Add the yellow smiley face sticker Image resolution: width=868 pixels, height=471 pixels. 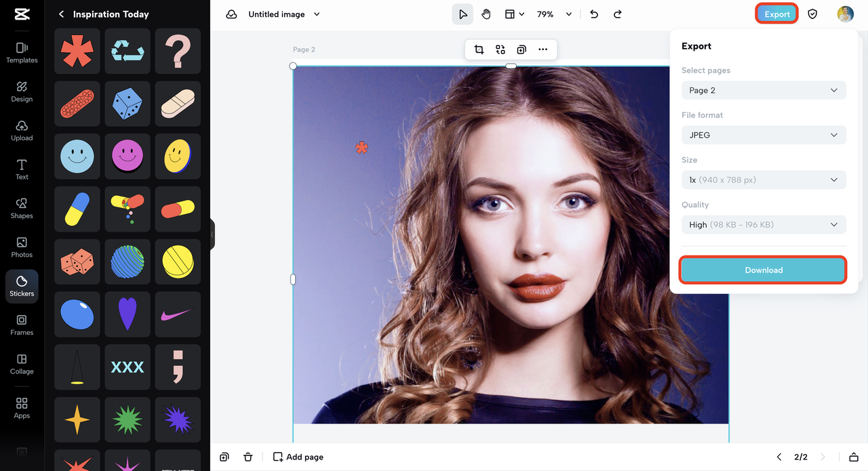tap(178, 157)
